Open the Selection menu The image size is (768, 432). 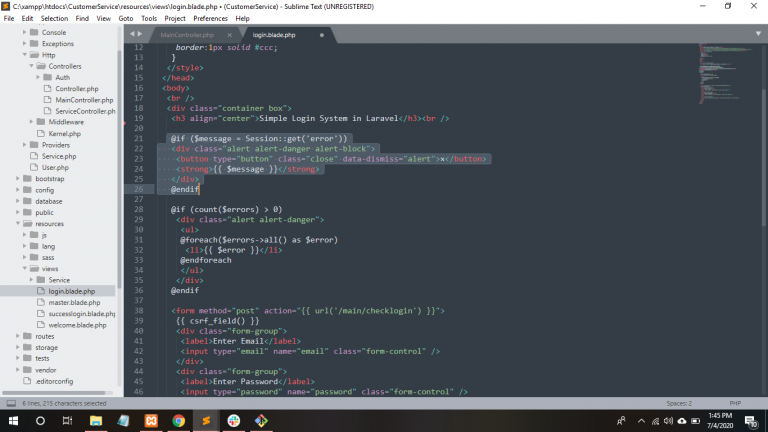click(x=54, y=18)
